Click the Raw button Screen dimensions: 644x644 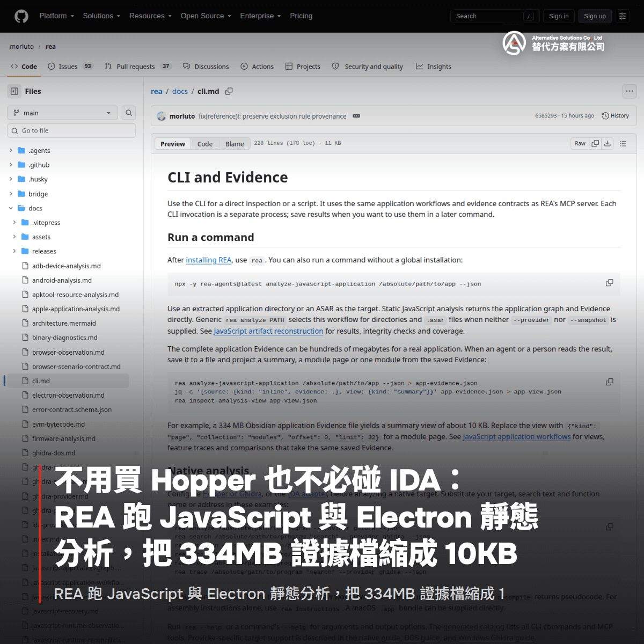[580, 143]
